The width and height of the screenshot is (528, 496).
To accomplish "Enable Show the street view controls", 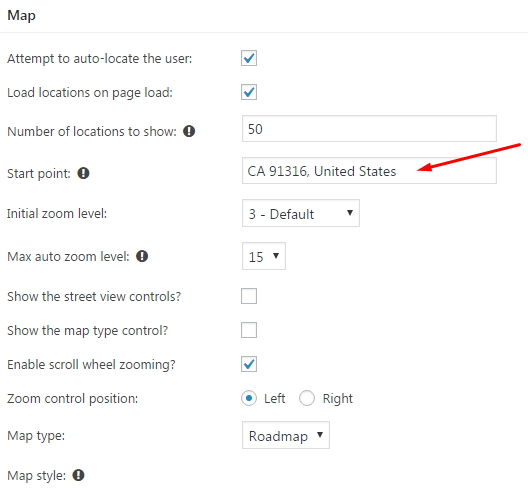I will click(x=249, y=296).
